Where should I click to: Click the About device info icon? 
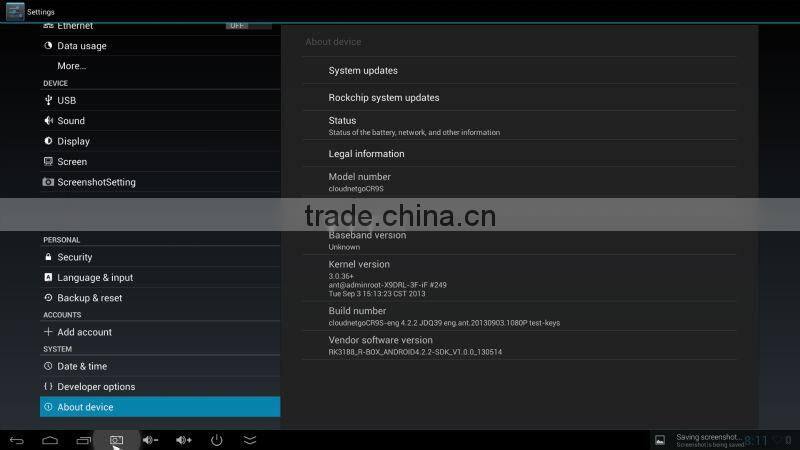pyautogui.click(x=48, y=407)
